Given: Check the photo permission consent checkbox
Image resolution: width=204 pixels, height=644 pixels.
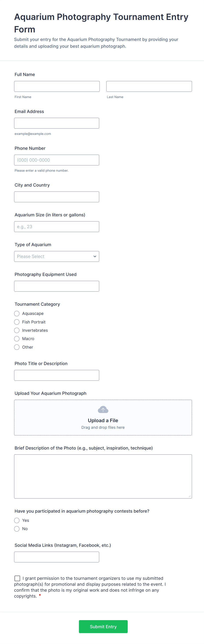Looking at the screenshot, I should coord(17,578).
